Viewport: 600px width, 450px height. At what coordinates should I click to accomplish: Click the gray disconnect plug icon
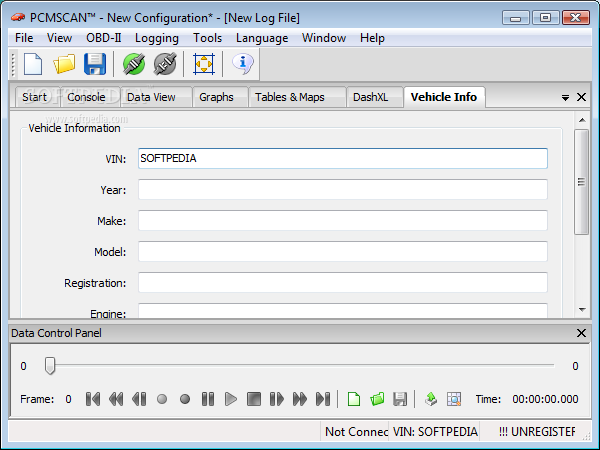(x=165, y=64)
